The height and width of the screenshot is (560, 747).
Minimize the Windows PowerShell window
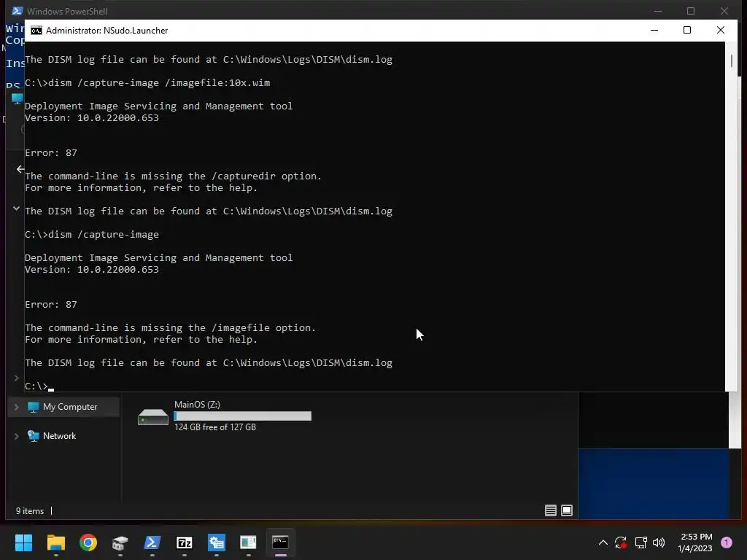(658, 10)
